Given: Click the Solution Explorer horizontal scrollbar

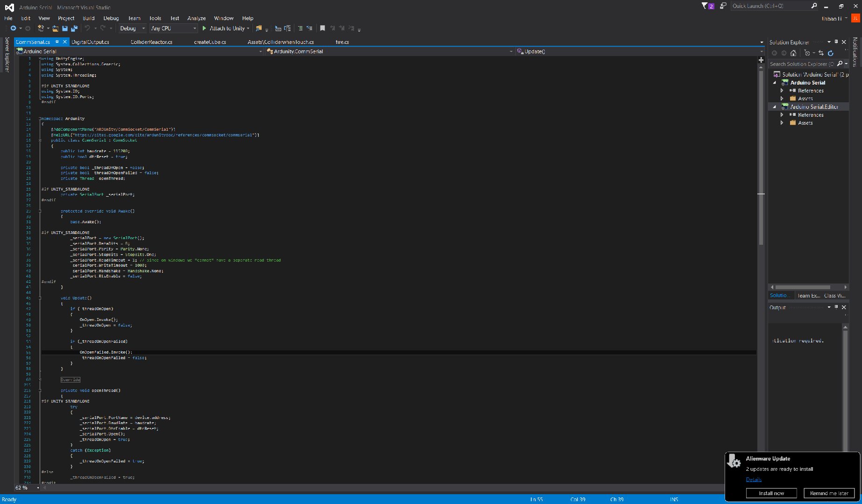Looking at the screenshot, I should (x=803, y=287).
